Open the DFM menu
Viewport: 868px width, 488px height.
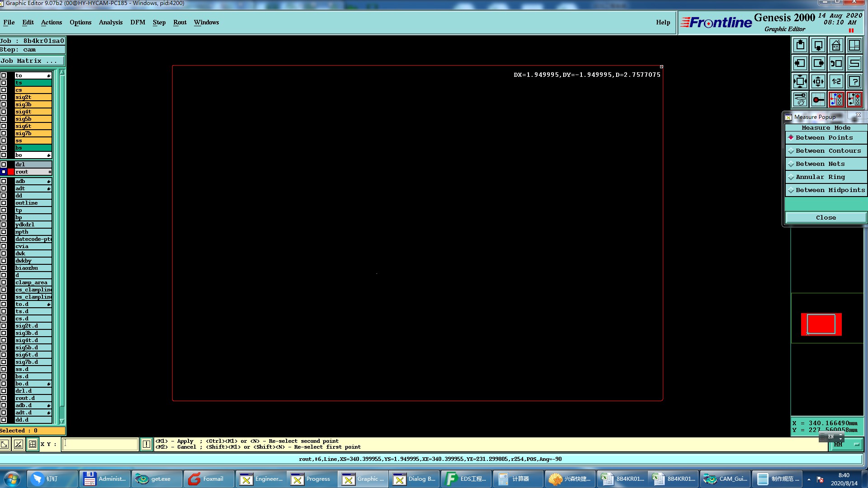tap(137, 22)
